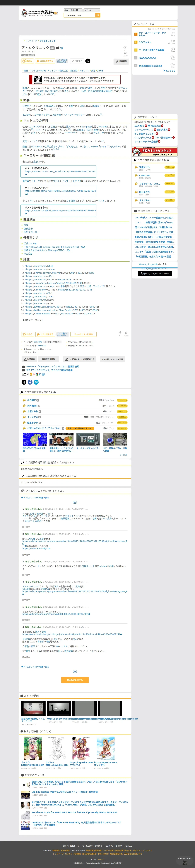The height and width of the screenshot is (868, 195).
Task: Jump to ネット上での評判 in table of contents
Action: [x=38, y=71]
